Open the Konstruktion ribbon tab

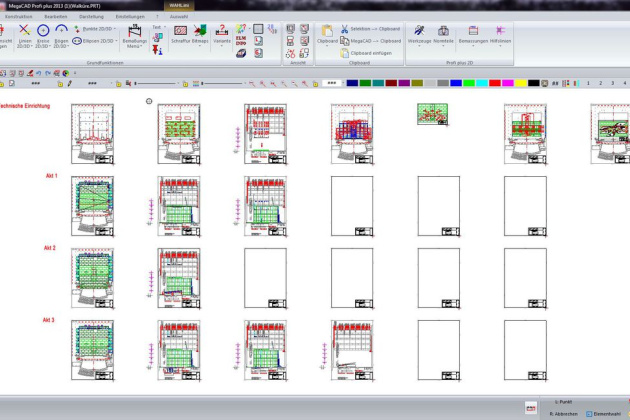20,17
